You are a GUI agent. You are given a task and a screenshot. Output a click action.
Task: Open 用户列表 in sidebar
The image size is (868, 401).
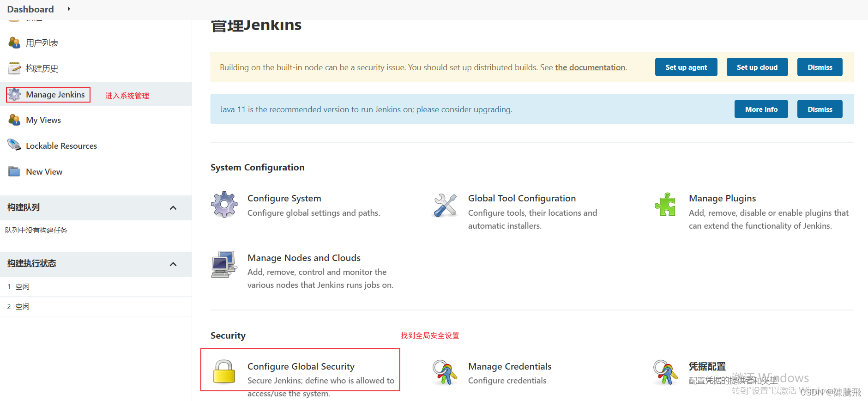pos(42,43)
